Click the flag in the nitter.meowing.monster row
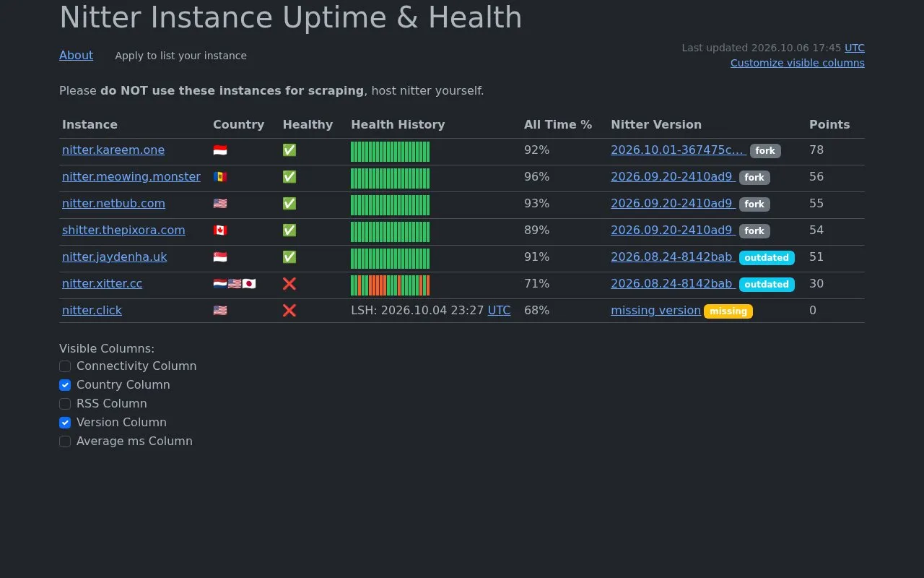The image size is (924, 578). (220, 177)
